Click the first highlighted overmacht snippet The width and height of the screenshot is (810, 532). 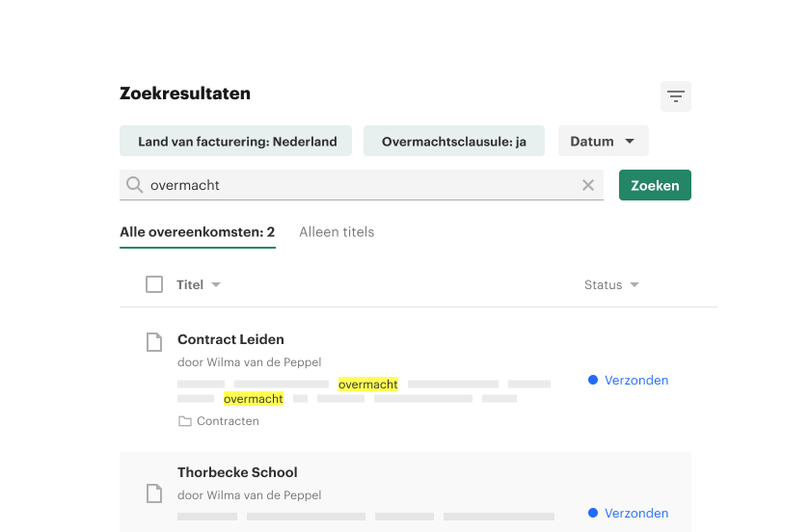point(368,385)
